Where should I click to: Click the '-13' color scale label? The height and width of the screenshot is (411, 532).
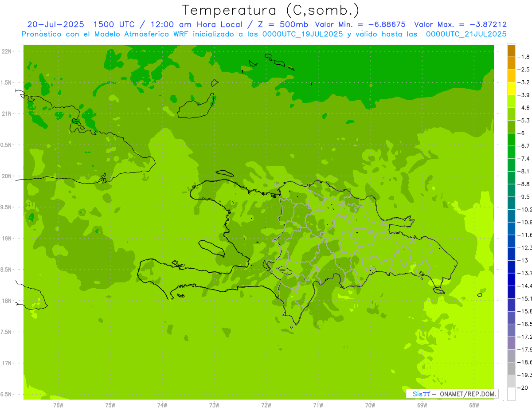point(522,260)
